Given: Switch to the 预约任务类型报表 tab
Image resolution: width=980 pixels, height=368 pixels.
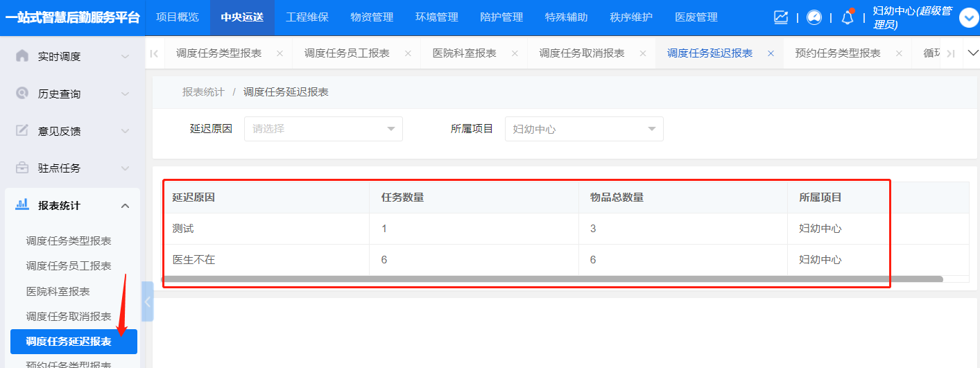Looking at the screenshot, I should 838,53.
